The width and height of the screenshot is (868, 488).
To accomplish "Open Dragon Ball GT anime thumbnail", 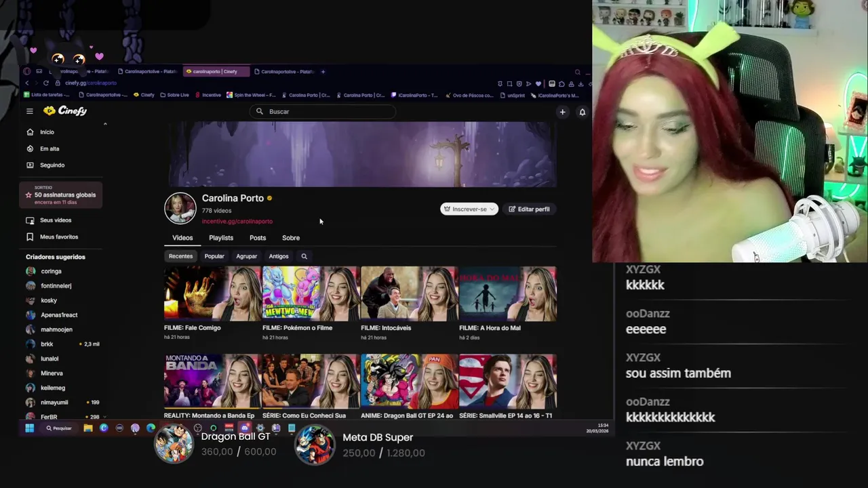I will [x=409, y=381].
